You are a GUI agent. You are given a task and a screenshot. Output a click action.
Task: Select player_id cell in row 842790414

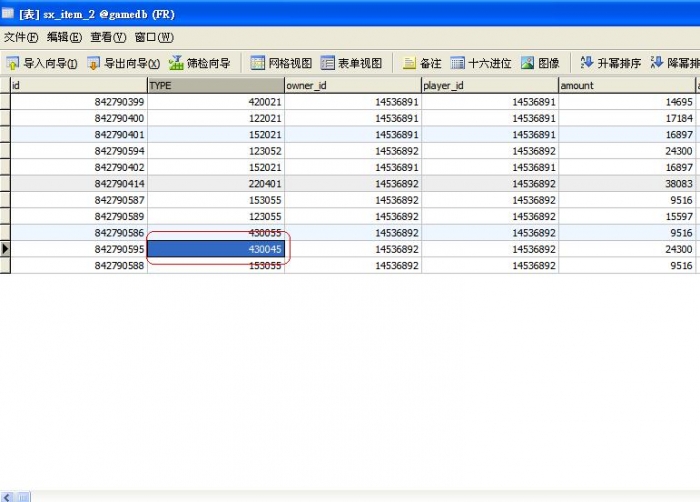(490, 184)
